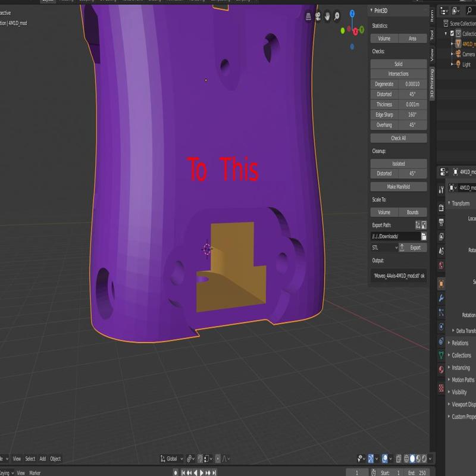Open the Material properties sphere icon
476x476 pixels.
tap(441, 370)
